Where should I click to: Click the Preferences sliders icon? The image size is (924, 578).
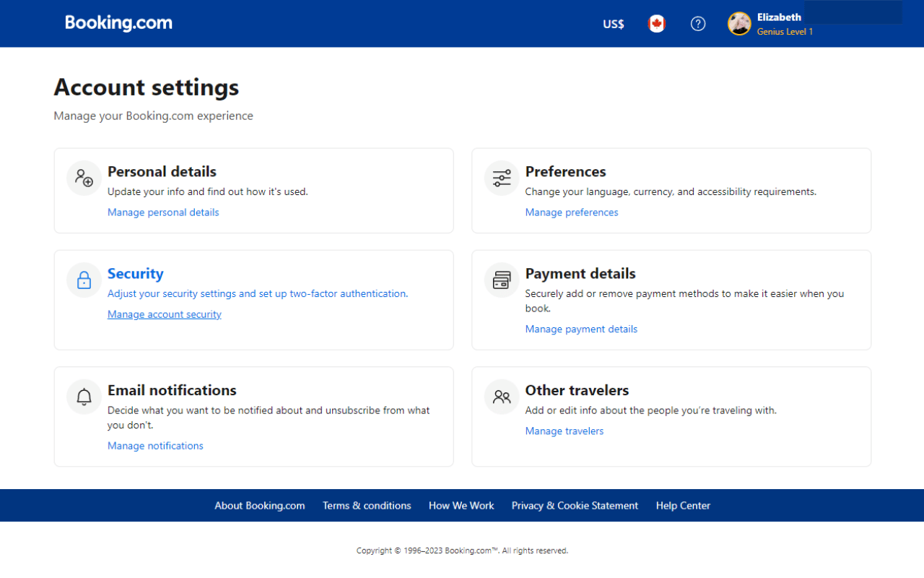[501, 177]
